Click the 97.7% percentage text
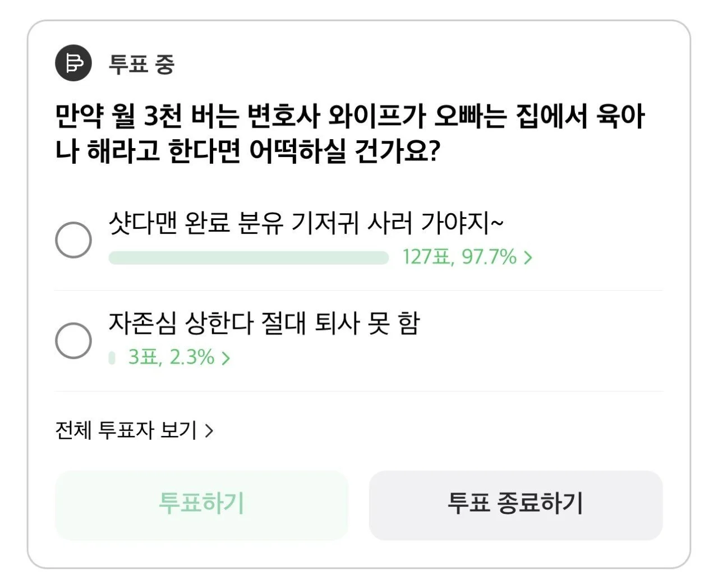This screenshot has height=588, width=718. (489, 257)
